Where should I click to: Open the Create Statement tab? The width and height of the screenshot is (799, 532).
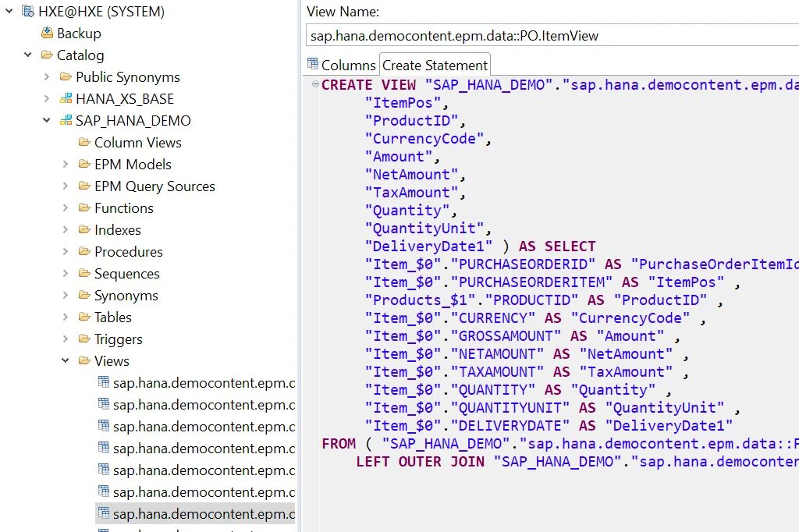[435, 66]
